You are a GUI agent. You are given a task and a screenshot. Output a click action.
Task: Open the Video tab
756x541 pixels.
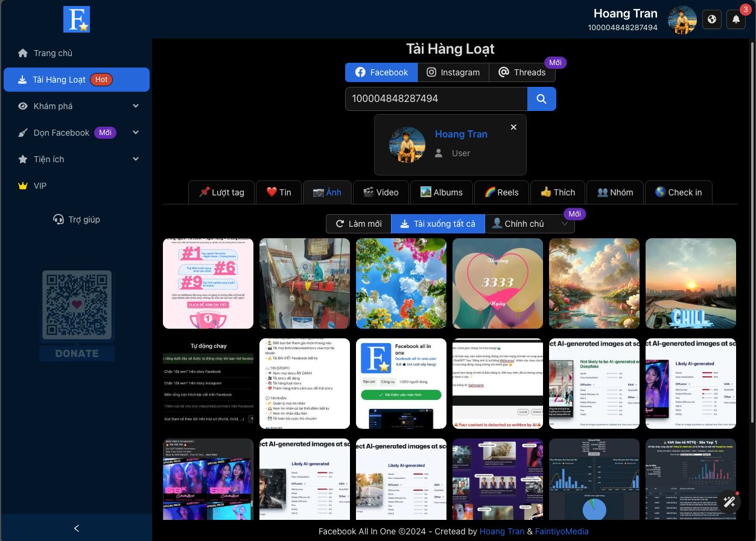pos(381,192)
